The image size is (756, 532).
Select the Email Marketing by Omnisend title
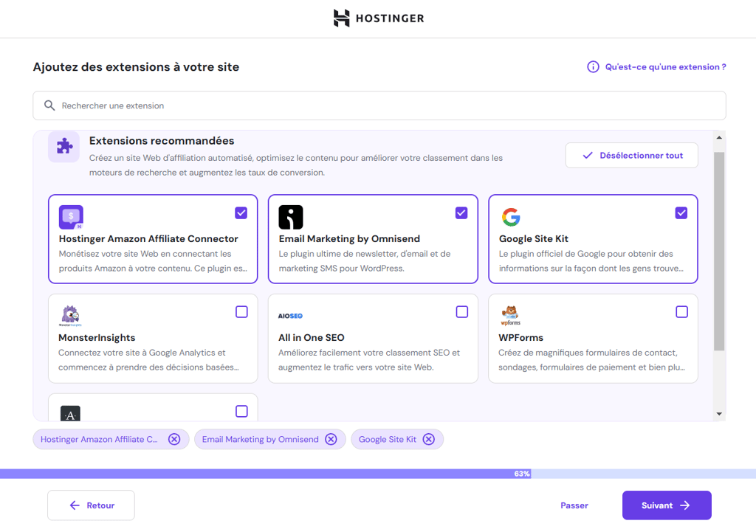pyautogui.click(x=349, y=238)
